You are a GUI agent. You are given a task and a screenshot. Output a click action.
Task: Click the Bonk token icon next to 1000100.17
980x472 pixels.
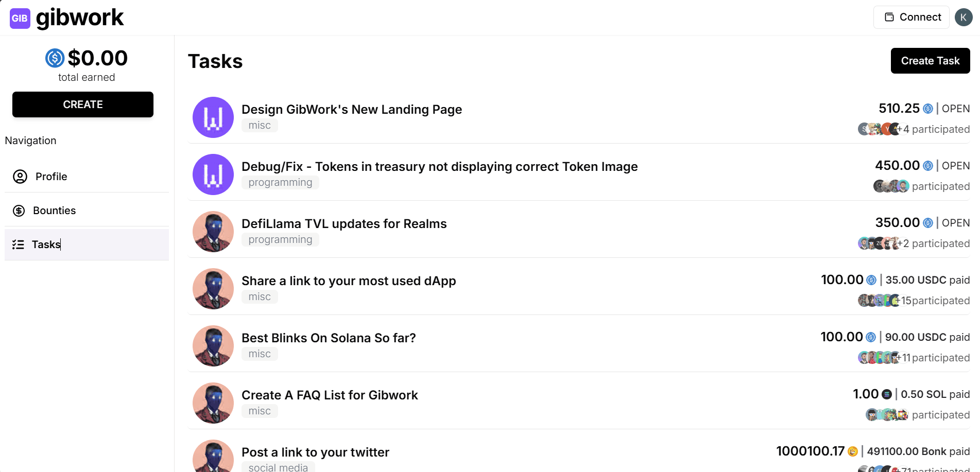(853, 451)
